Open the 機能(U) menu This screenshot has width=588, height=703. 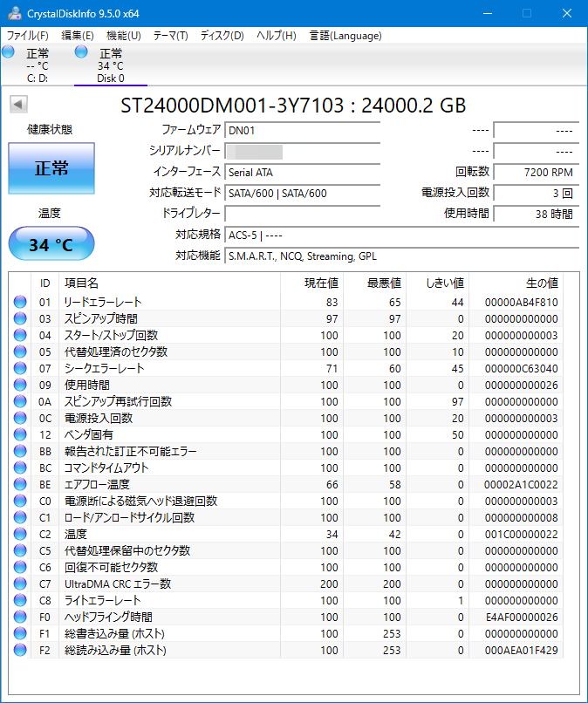click(123, 36)
